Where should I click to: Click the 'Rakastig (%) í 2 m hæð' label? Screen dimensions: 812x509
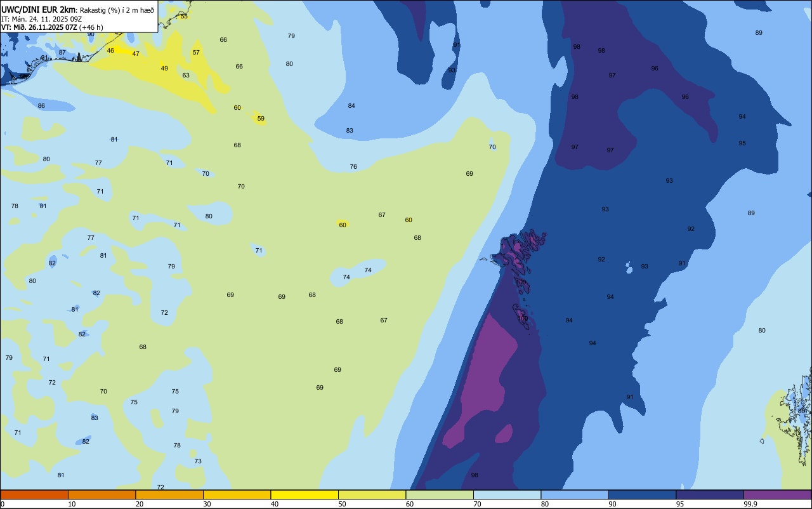117,10
